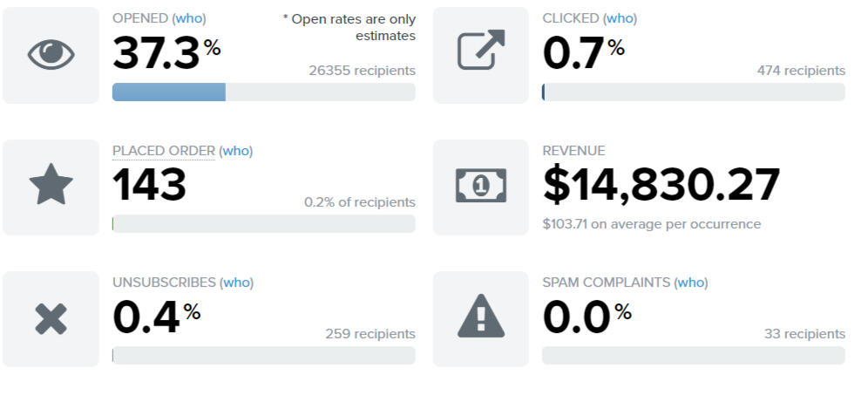Click the Unsubscribes progress bar
The width and height of the screenshot is (868, 395).
(263, 356)
